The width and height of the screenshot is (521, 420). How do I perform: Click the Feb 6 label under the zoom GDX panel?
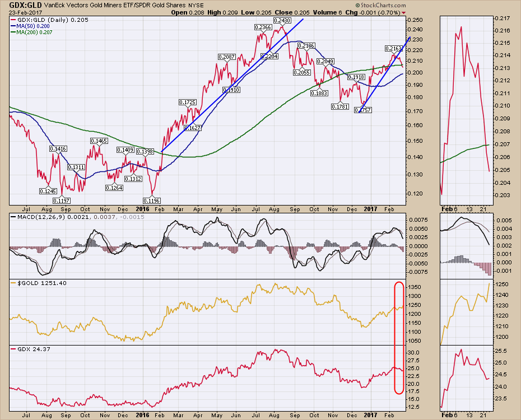tap(449, 415)
